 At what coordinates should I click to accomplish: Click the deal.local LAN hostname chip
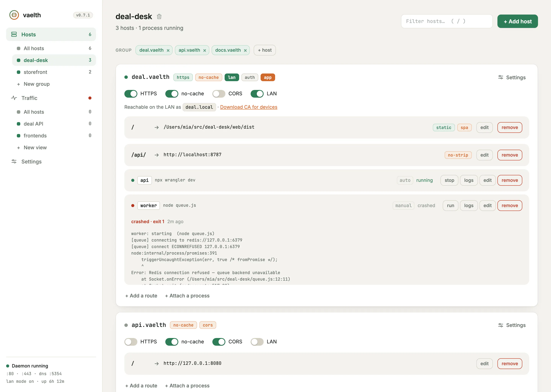pyautogui.click(x=199, y=107)
